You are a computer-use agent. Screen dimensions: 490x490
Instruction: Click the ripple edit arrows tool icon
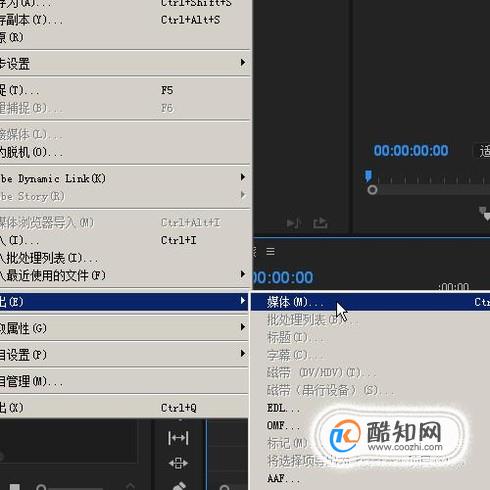tap(178, 438)
